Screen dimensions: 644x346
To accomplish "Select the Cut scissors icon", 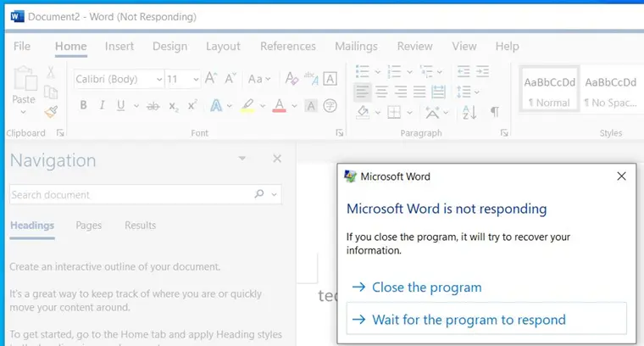I will [x=51, y=72].
